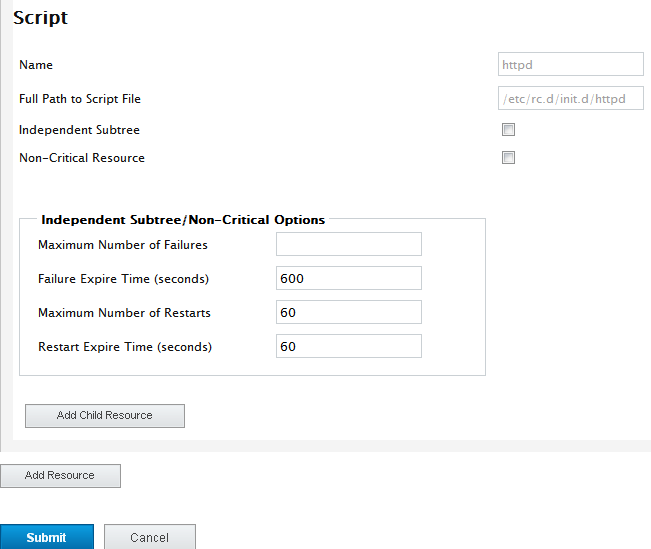Enable the Independent Subtree checkbox
Image resolution: width=651 pixels, height=549 pixels.
pyautogui.click(x=508, y=130)
